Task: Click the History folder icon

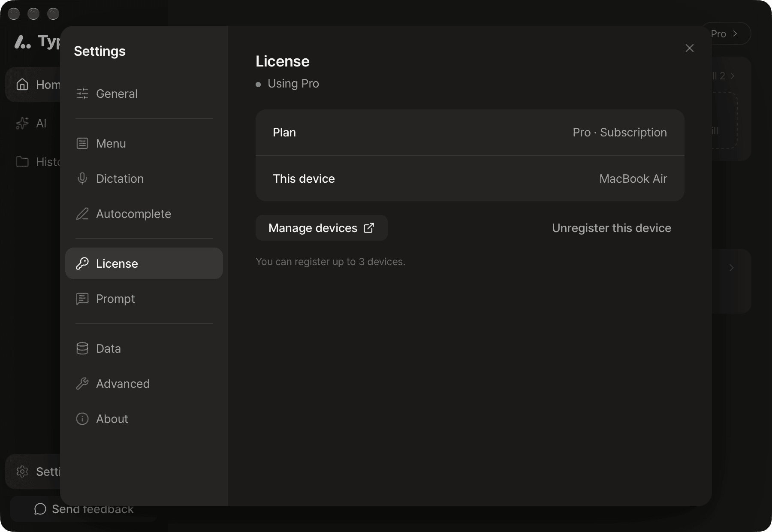Action: pos(22,162)
